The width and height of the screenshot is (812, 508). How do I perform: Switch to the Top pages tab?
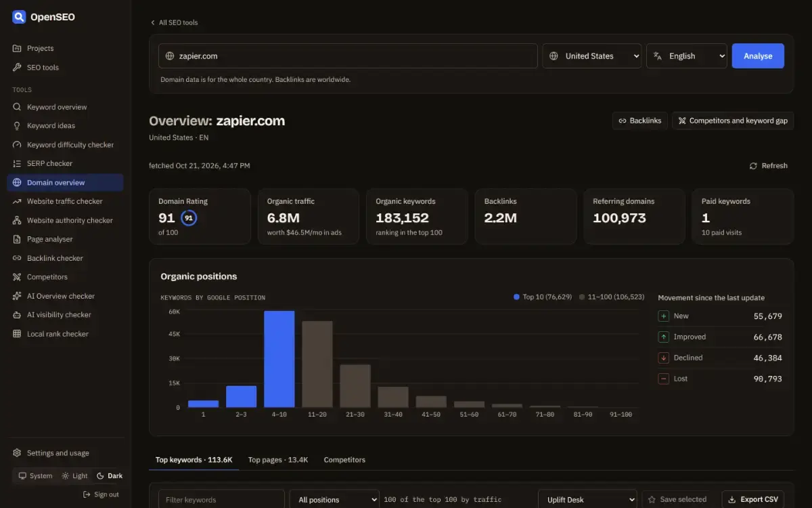(x=278, y=460)
